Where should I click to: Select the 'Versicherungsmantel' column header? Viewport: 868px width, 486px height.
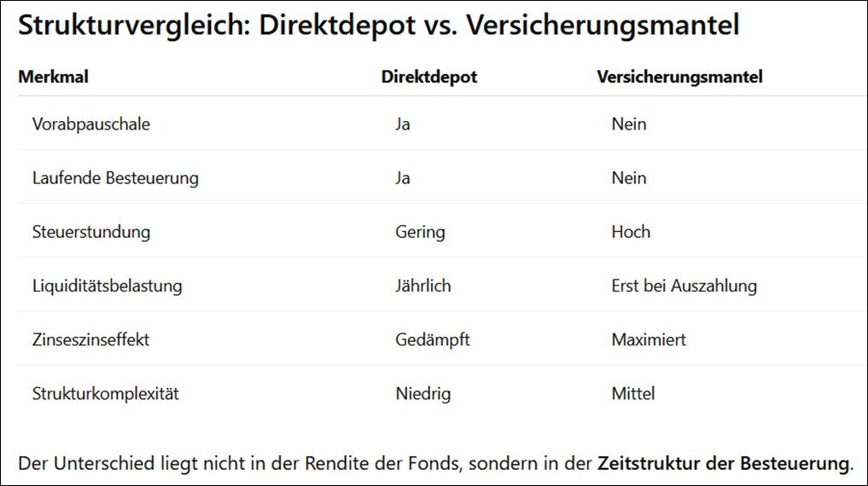pos(679,77)
